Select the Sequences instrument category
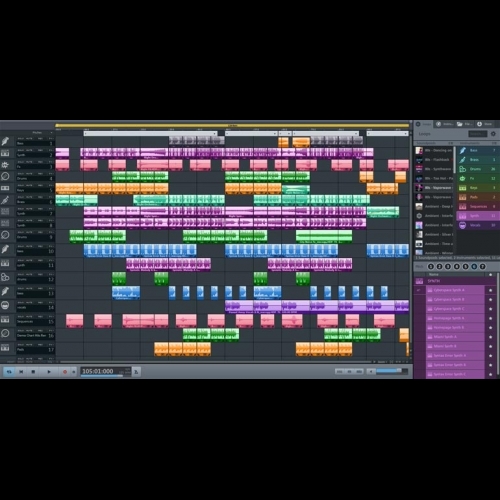Screen dimensions: 500x500 coord(477,207)
